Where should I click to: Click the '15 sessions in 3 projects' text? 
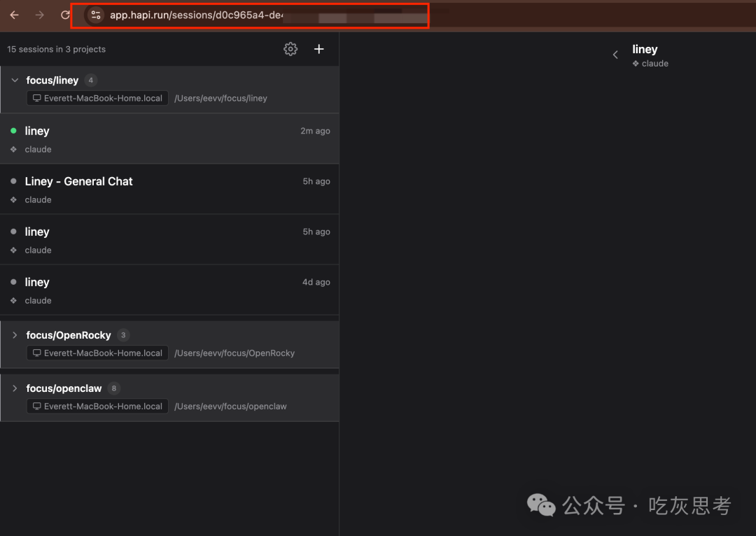click(57, 49)
